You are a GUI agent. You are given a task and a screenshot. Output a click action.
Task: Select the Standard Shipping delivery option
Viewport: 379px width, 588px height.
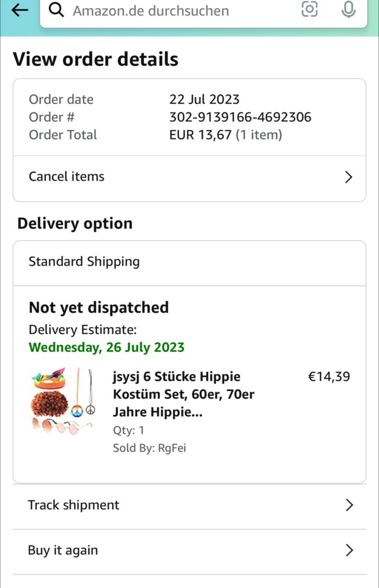[x=84, y=262]
